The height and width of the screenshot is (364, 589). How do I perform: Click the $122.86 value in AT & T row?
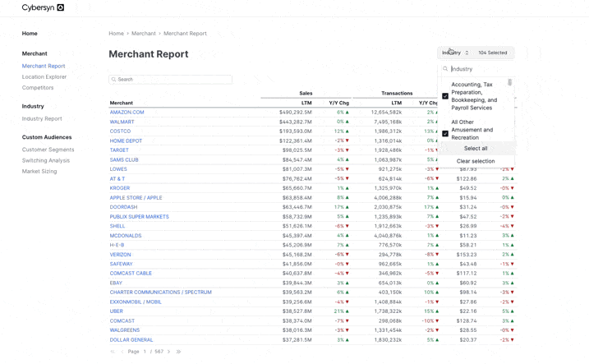[x=467, y=179]
